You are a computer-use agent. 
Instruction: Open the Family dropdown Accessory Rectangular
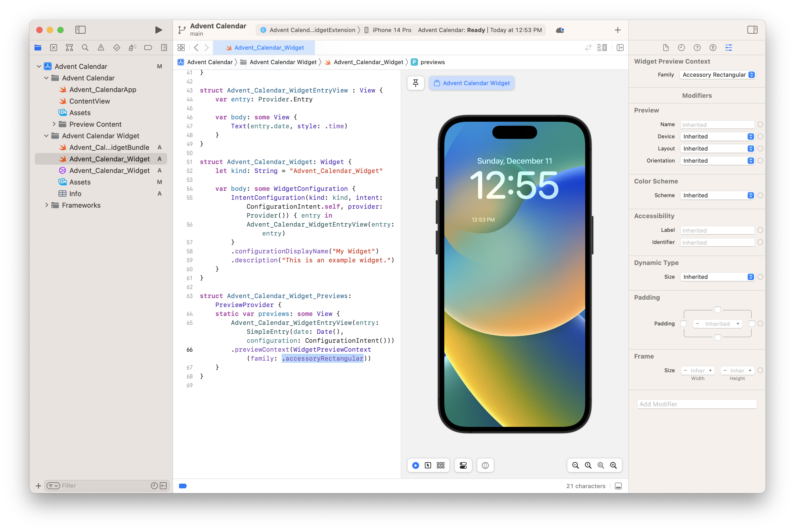(717, 75)
